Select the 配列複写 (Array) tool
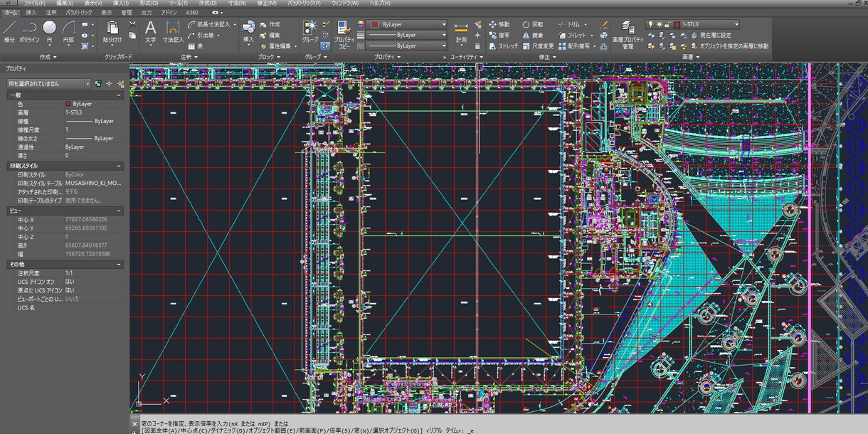 574,46
